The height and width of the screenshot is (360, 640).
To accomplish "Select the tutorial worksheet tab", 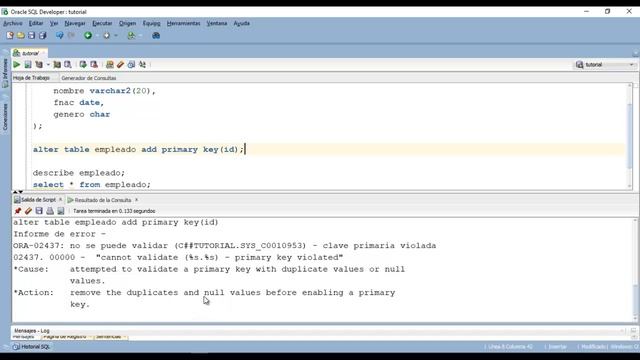I will tap(29, 53).
